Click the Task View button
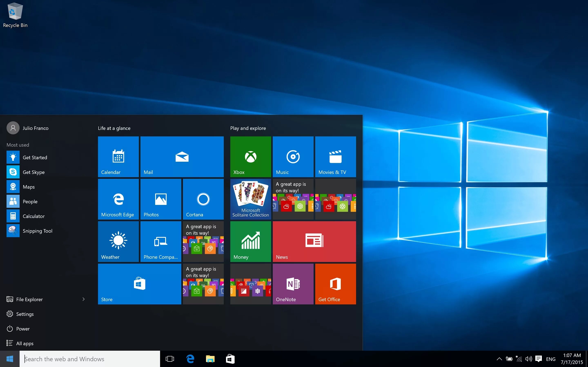 (169, 359)
